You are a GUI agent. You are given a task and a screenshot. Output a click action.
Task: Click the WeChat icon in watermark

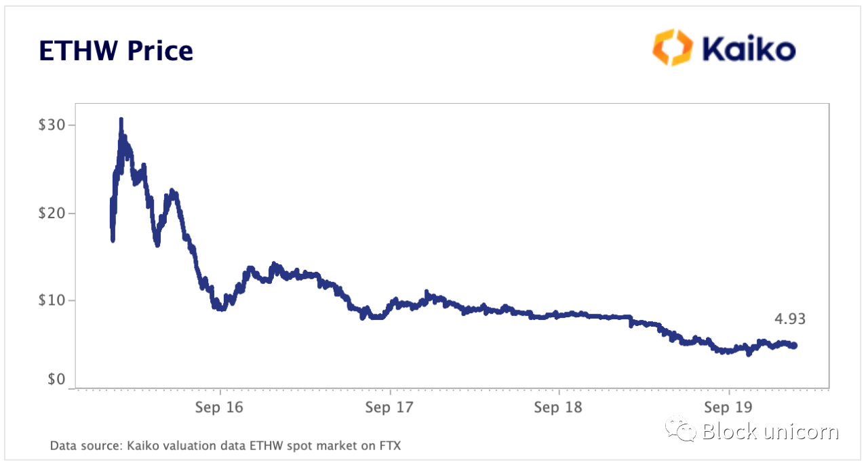point(680,430)
